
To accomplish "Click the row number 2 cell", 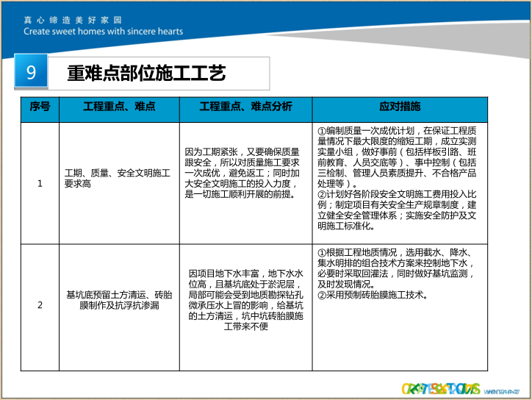I will tap(40, 305).
